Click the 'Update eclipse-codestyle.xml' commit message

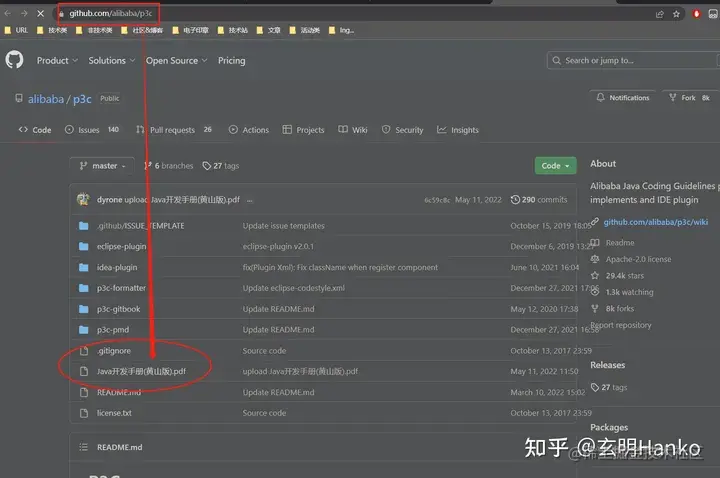(293, 288)
